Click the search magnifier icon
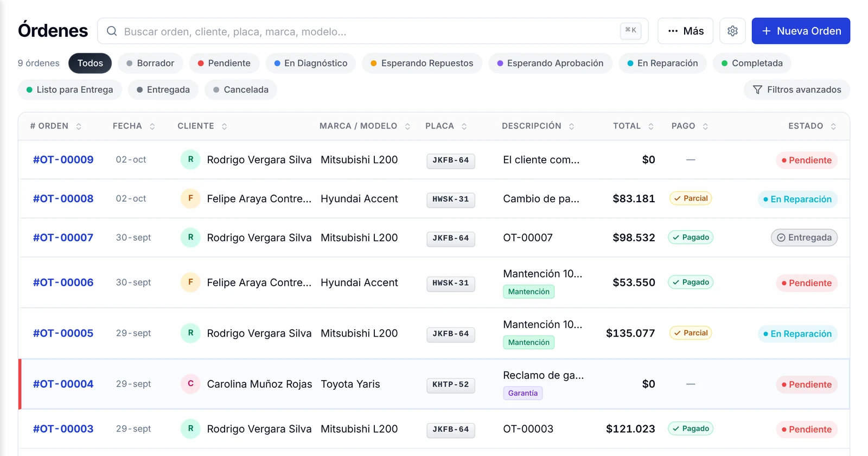Viewport: 868px width, 456px height. (112, 31)
